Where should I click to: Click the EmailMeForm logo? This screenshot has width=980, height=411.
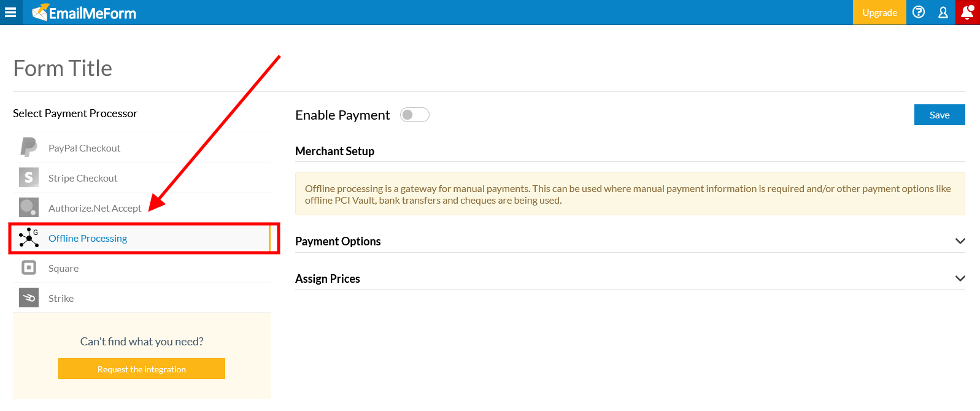pos(84,12)
